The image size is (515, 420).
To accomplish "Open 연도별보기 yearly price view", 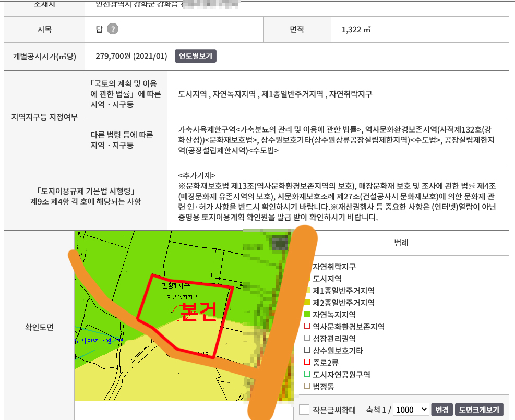I will (196, 56).
